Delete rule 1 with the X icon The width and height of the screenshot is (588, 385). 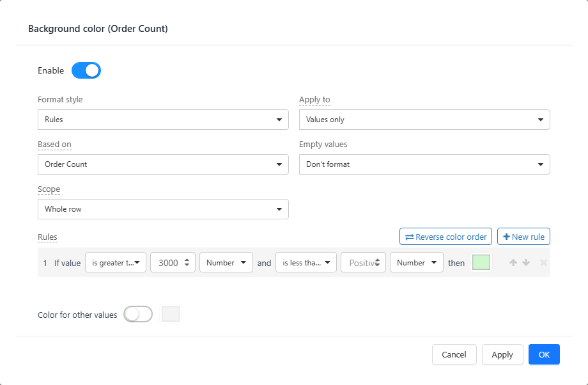pyautogui.click(x=543, y=263)
